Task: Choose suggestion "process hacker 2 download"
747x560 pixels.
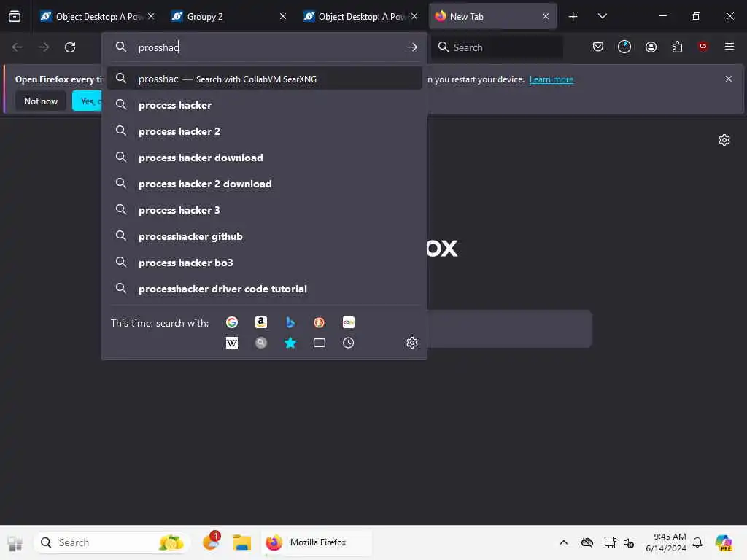Action: [264, 184]
